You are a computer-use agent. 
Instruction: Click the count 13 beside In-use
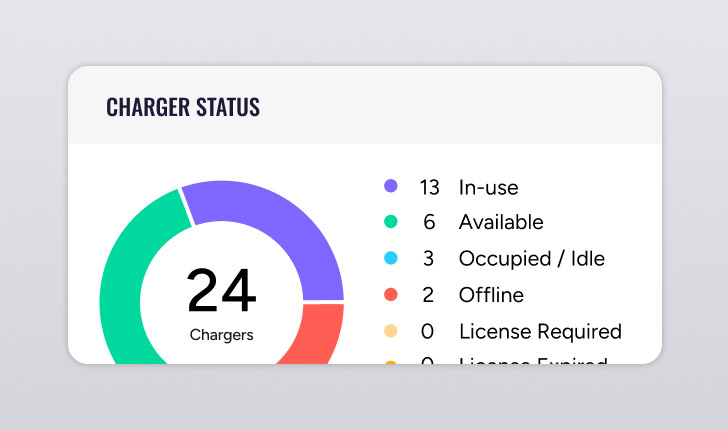(429, 188)
